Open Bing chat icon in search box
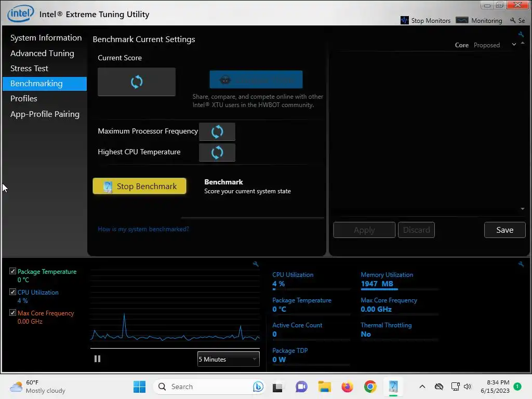Screen dimensions: 532x399 pos(258,387)
